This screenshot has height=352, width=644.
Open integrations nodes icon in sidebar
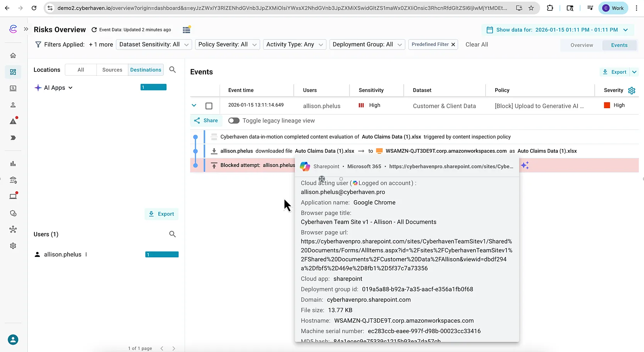pyautogui.click(x=13, y=230)
